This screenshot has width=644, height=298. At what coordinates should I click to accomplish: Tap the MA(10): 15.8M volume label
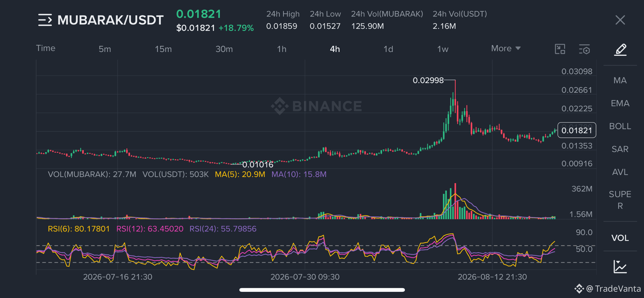299,174
